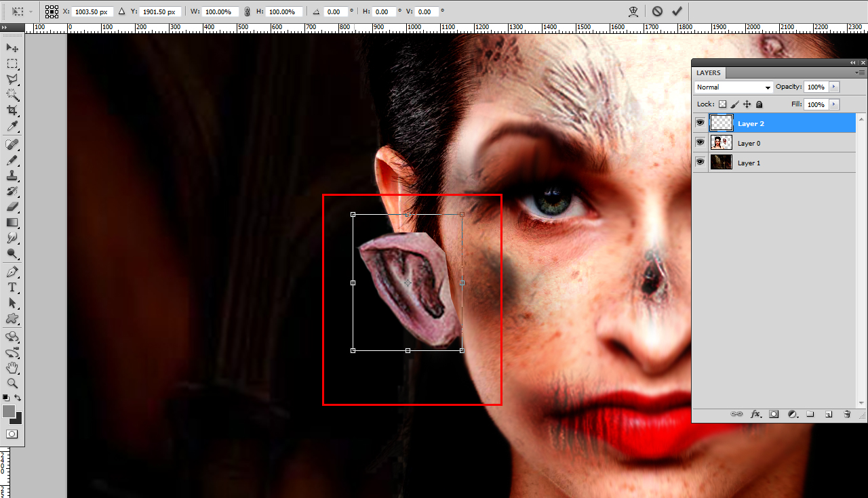Screen dimensions: 868x498
Task: Click the background color swatch
Action: click(18, 420)
